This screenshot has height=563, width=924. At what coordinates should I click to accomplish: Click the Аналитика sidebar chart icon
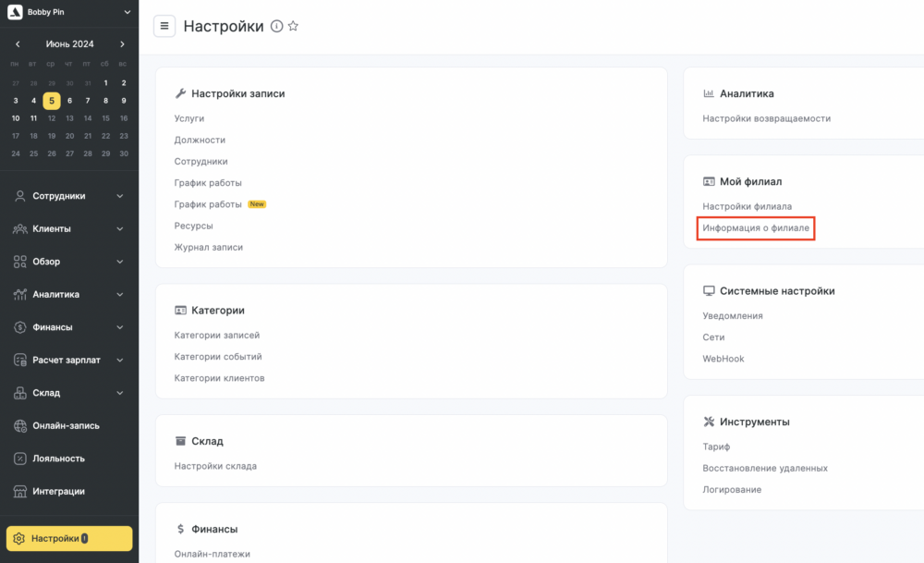[20, 294]
